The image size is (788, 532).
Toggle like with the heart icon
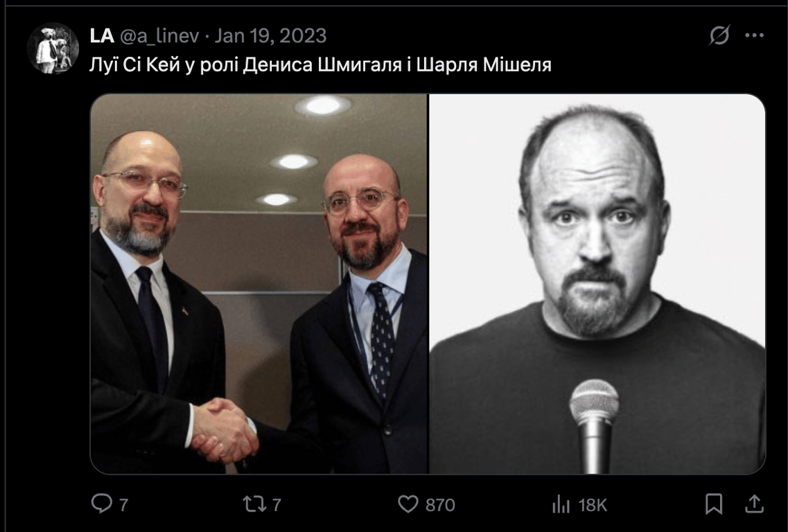click(408, 504)
